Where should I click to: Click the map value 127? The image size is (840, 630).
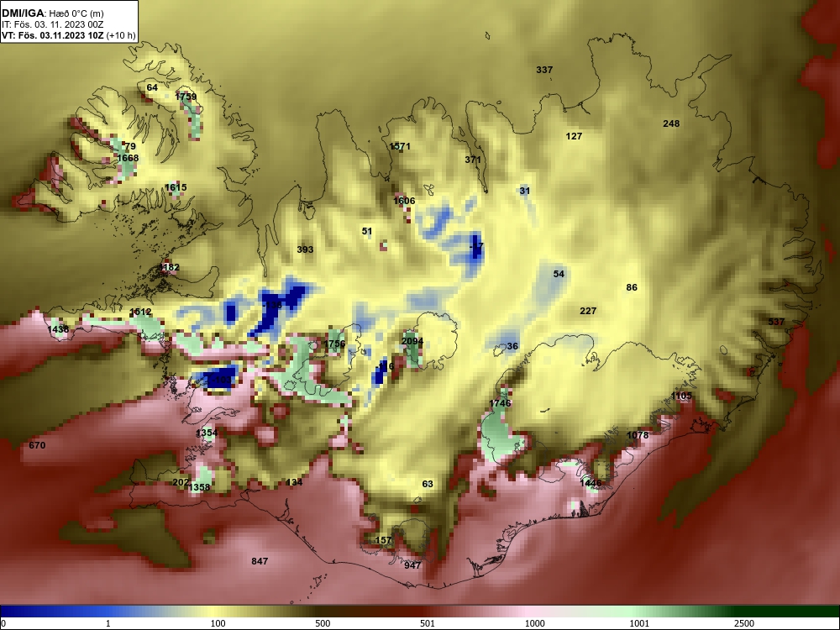point(574,137)
